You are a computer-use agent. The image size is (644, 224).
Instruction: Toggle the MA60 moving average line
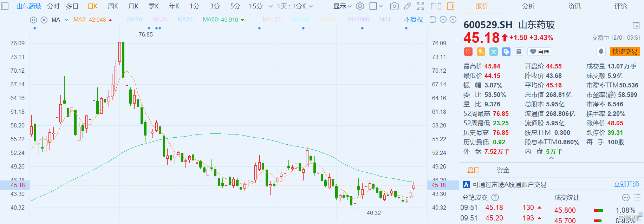[223, 20]
